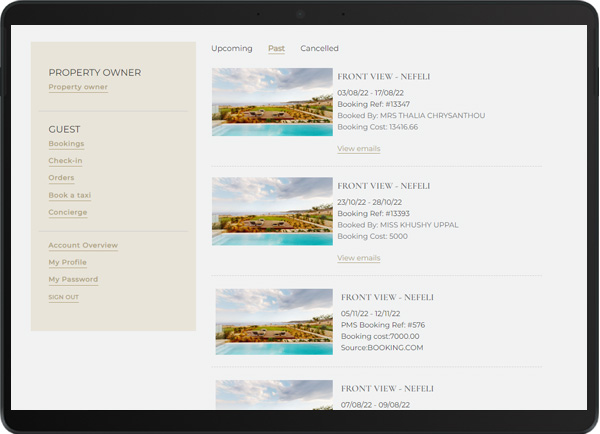Open villa thumbnail for booking #13347
600x434 pixels.
pyautogui.click(x=272, y=102)
